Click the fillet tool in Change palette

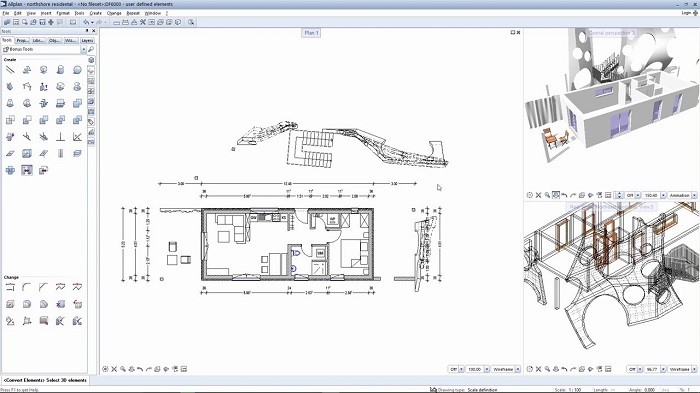point(27,287)
